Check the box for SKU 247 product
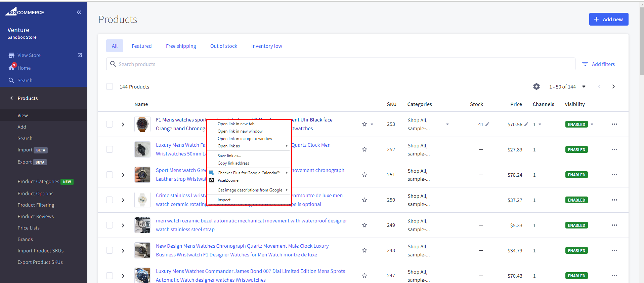The width and height of the screenshot is (644, 283). coord(110,276)
